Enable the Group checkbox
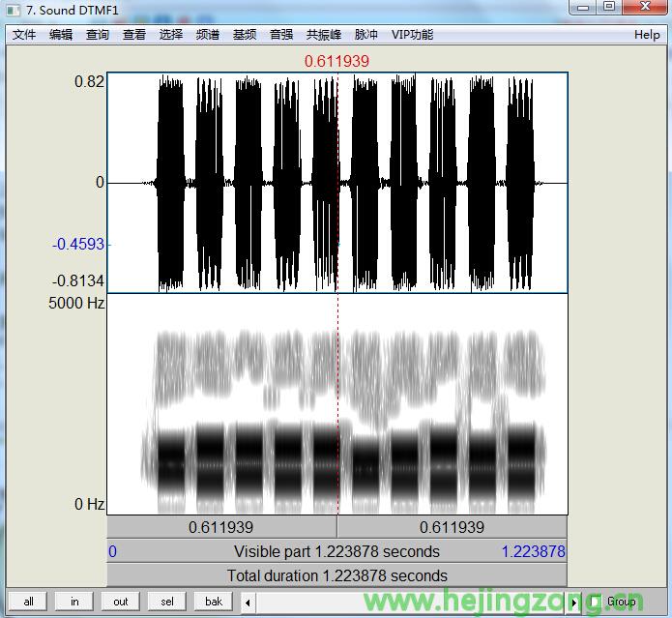Viewport: 672px width, 618px height. point(595,602)
